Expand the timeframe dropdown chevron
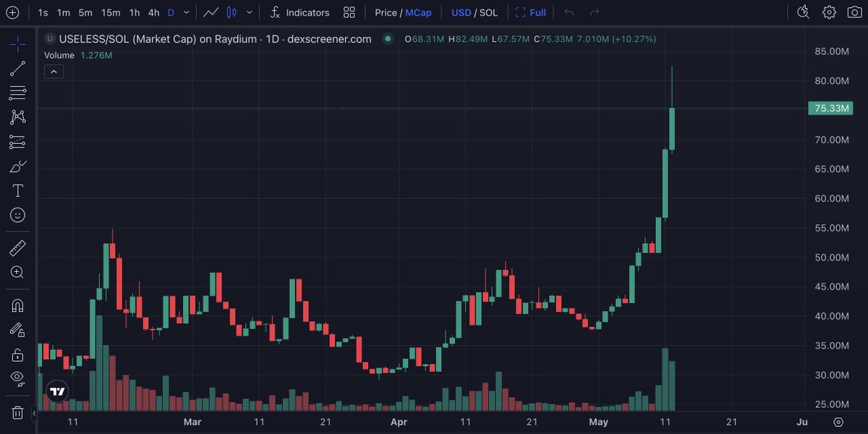This screenshot has height=434, width=868. coord(187,12)
